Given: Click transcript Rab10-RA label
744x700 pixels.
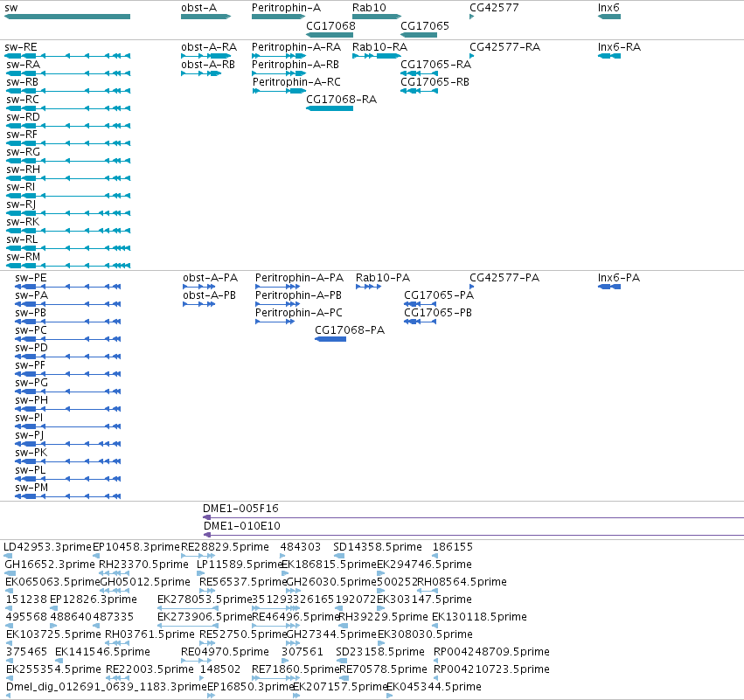Looking at the screenshot, I should [379, 47].
